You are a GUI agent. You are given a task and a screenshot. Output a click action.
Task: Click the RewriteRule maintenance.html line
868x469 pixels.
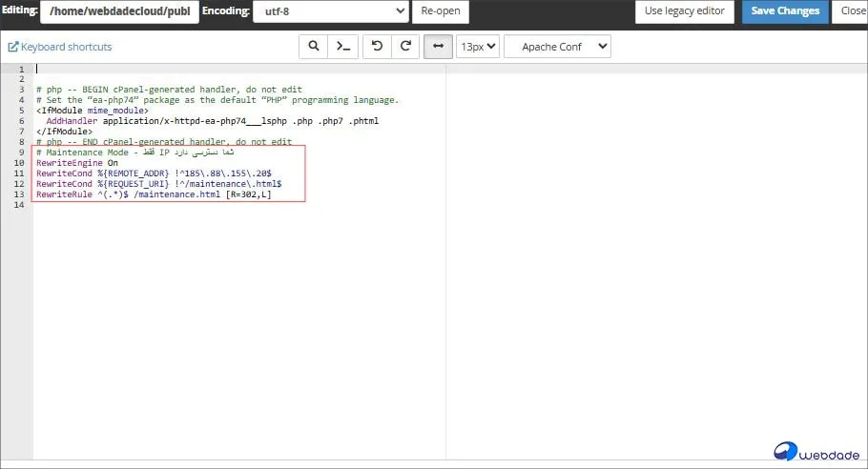pyautogui.click(x=153, y=194)
